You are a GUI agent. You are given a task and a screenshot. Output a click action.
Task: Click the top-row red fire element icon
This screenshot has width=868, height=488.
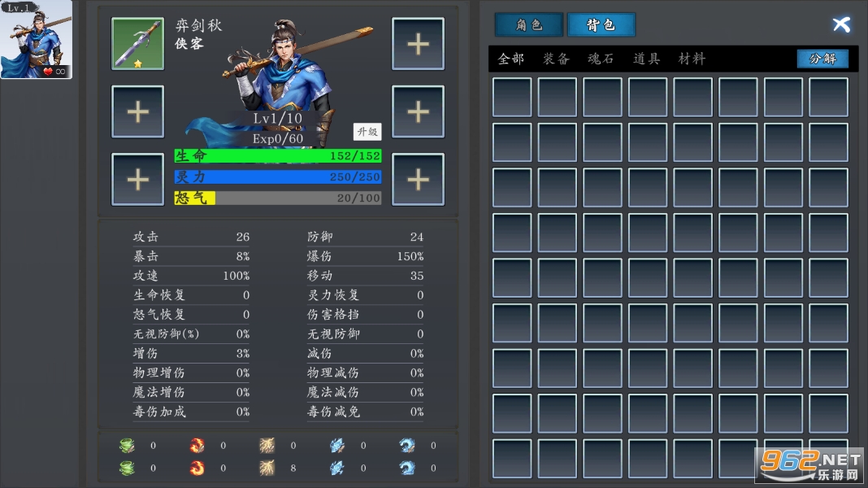click(x=197, y=446)
